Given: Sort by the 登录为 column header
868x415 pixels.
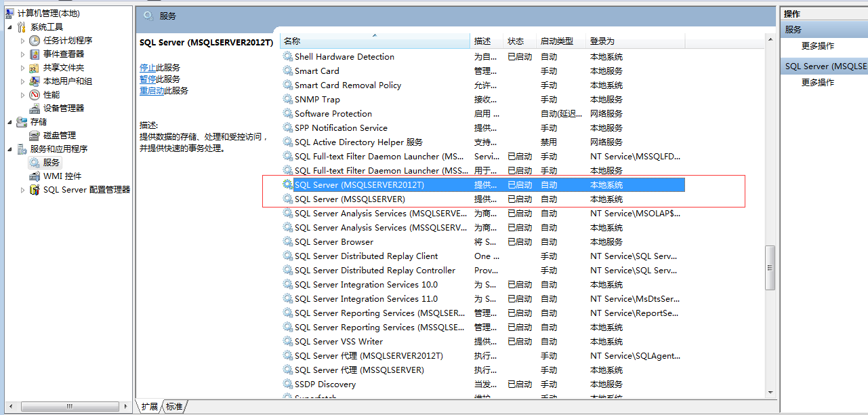Looking at the screenshot, I should 635,41.
